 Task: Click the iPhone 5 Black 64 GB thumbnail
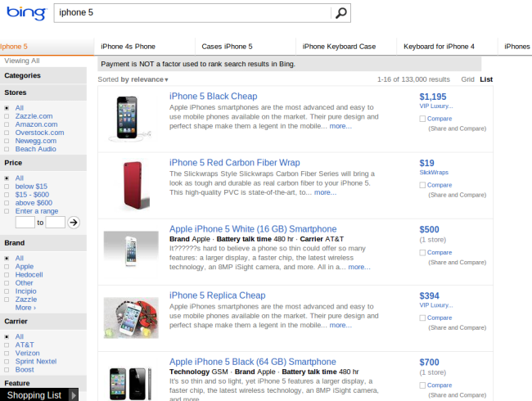tap(130, 383)
